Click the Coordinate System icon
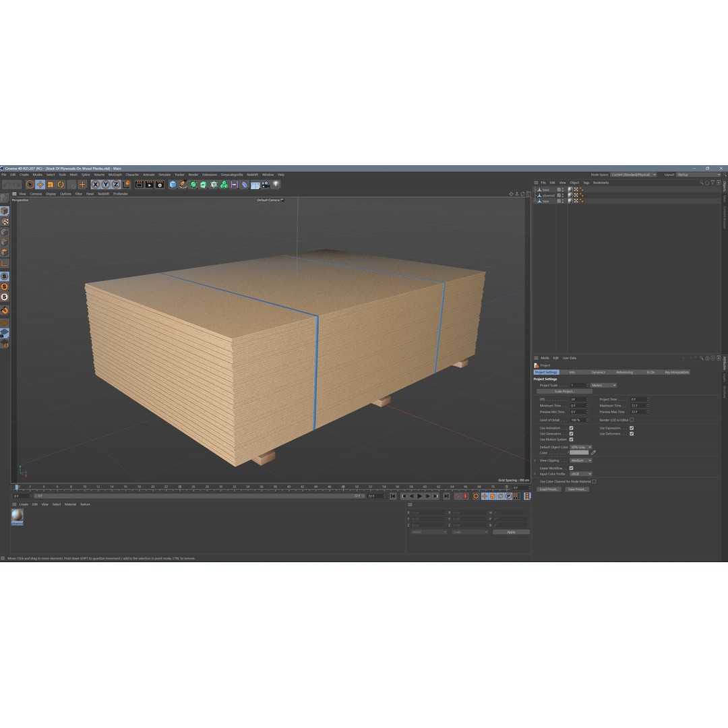The width and height of the screenshot is (728, 728). coord(126,184)
